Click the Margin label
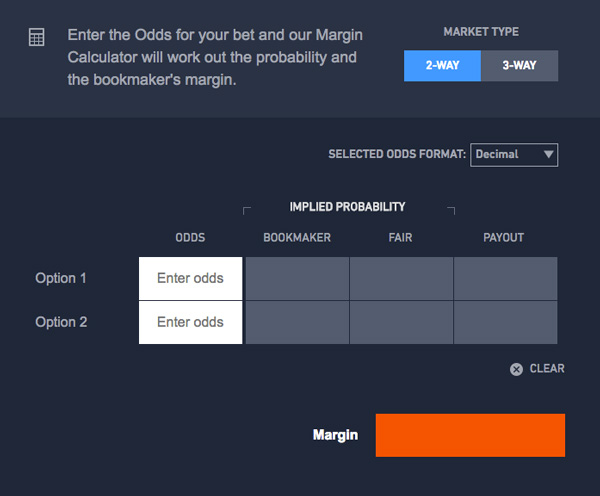This screenshot has width=600, height=496. click(335, 436)
